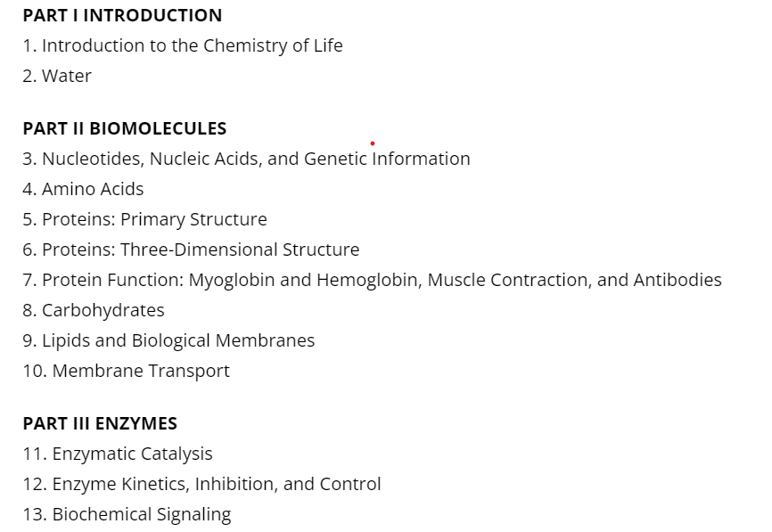This screenshot has height=532, width=772.
Task: Select chapter 1 Introduction to the Chemistry of Life
Action: (x=183, y=45)
